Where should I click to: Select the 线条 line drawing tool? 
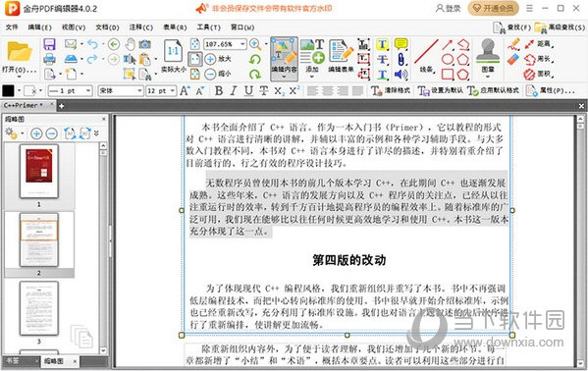(426, 56)
